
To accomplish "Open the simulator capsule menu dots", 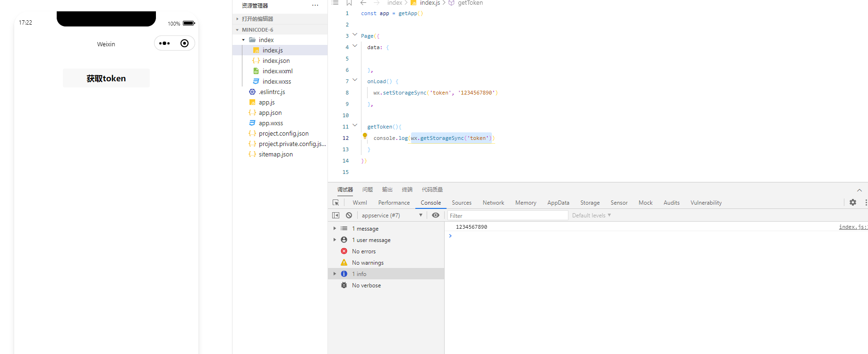I will point(164,43).
